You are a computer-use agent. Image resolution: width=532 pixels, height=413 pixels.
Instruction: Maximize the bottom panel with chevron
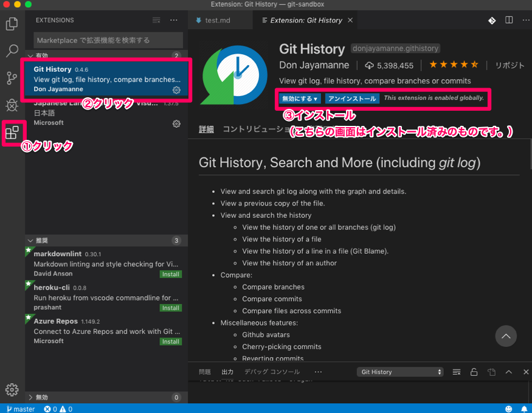point(508,372)
